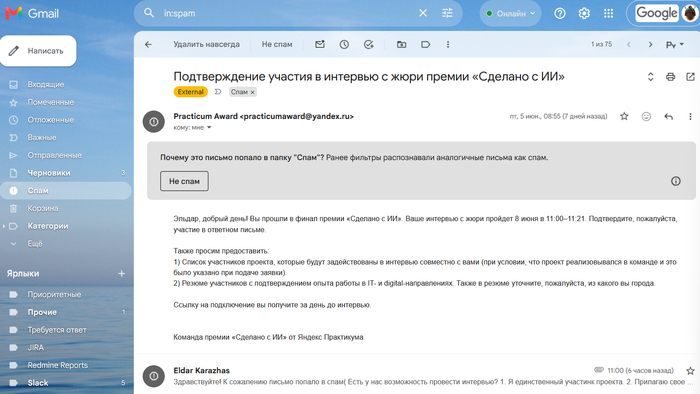Show recipient details dropdown

tap(209, 128)
